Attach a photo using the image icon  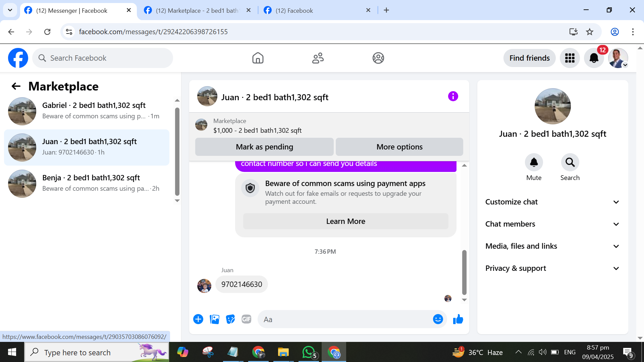point(214,319)
